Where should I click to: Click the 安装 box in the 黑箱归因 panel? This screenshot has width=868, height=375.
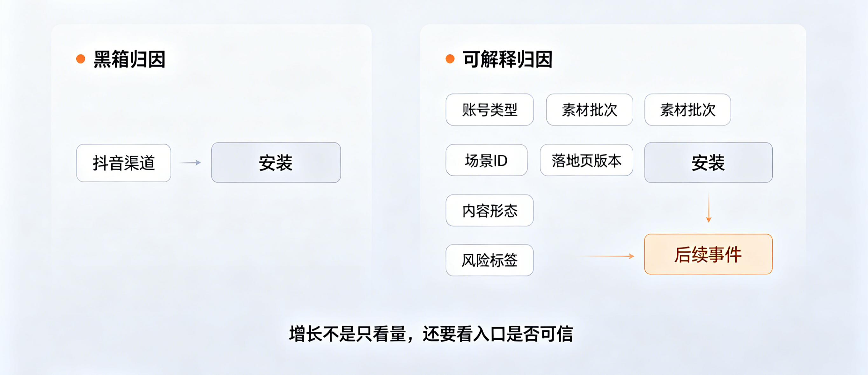click(276, 163)
